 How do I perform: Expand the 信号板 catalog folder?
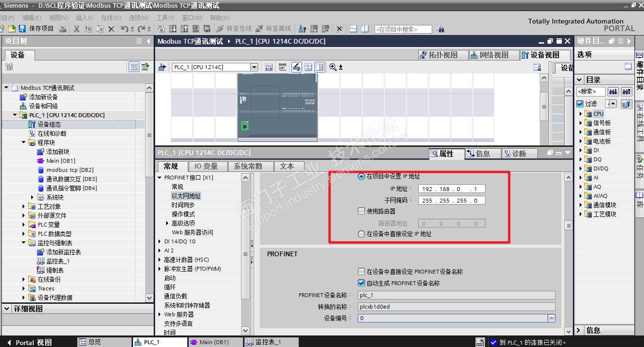tap(581, 123)
